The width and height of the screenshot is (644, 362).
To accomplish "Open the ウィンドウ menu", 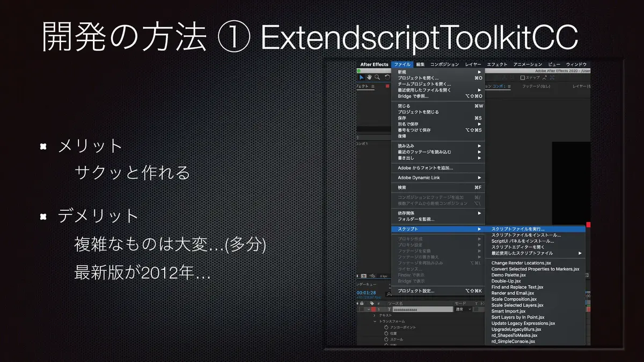I will coord(576,64).
